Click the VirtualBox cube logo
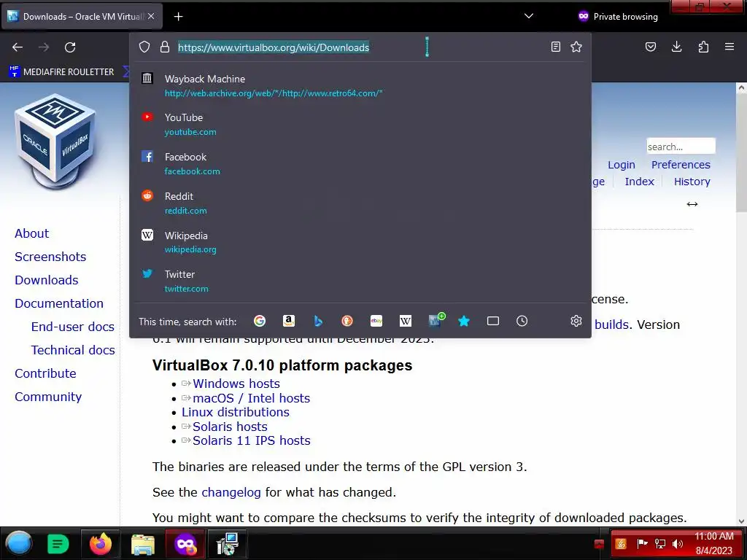Image resolution: width=747 pixels, height=560 pixels. point(55,141)
